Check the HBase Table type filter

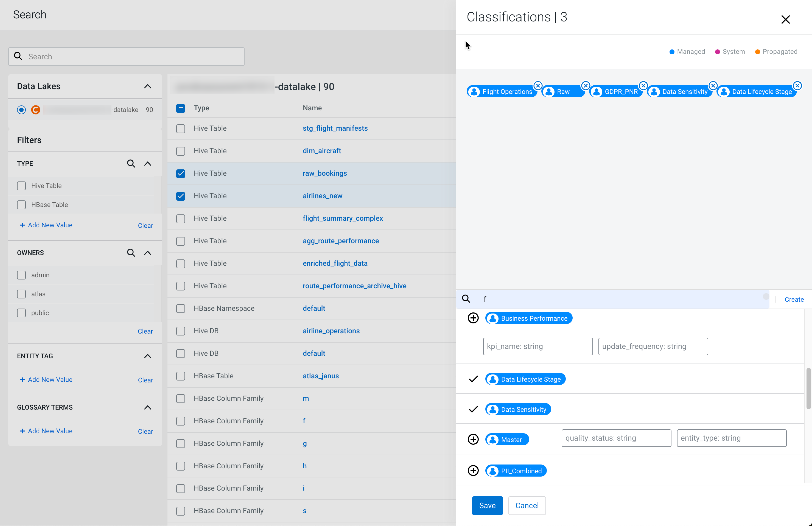click(21, 205)
